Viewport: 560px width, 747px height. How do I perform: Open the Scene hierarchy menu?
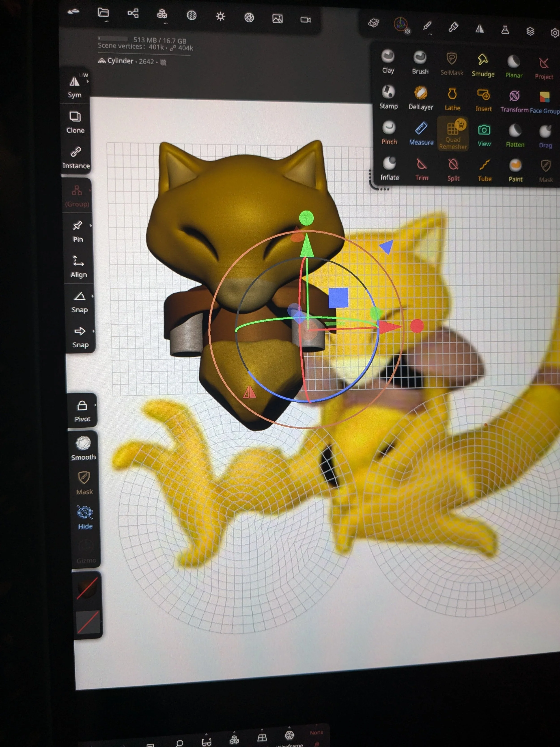tap(133, 13)
